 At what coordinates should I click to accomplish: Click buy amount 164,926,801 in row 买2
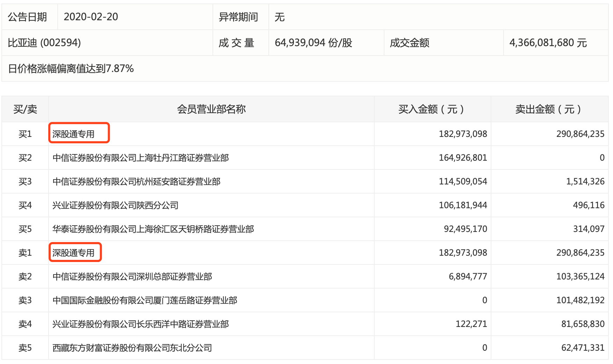[x=463, y=158]
